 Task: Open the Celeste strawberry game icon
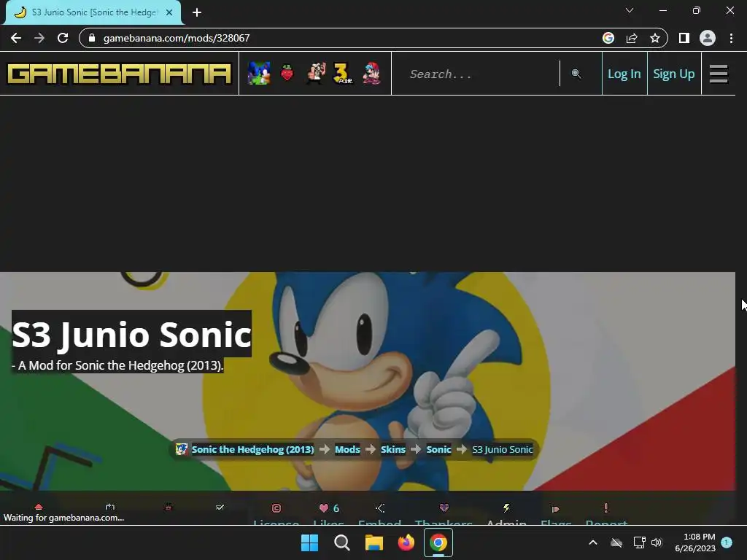pyautogui.click(x=287, y=74)
